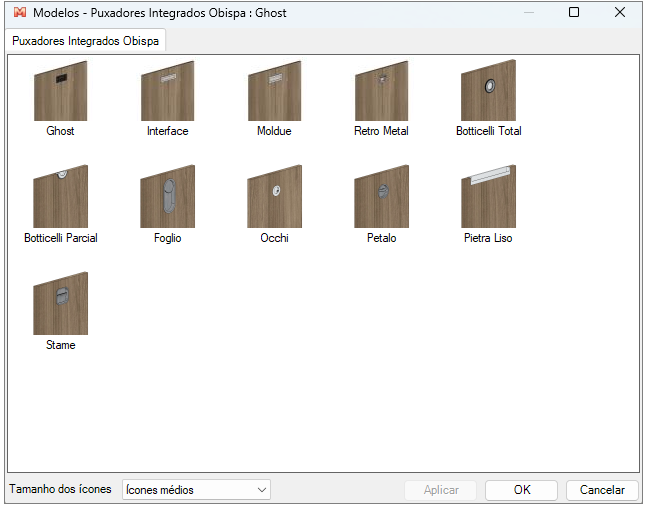Image resolution: width=648 pixels, height=508 pixels.
Task: Maximize the Modelos window
Action: [574, 12]
